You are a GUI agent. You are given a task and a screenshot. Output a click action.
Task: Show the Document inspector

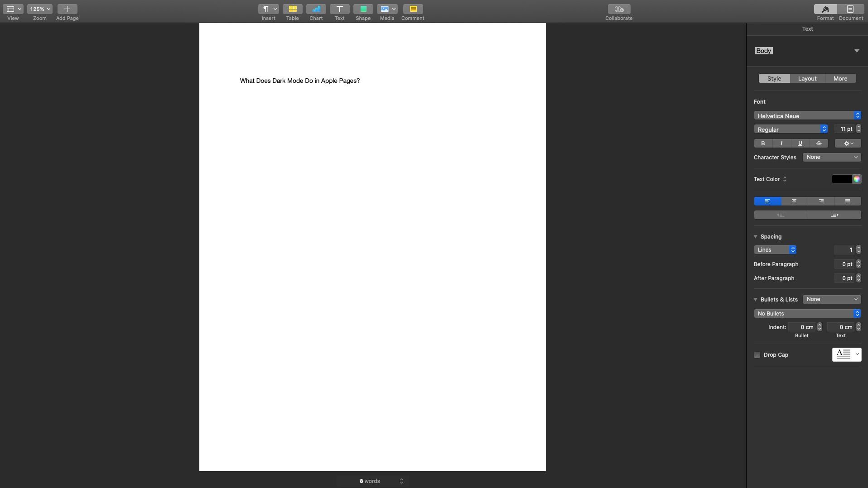[x=850, y=9]
